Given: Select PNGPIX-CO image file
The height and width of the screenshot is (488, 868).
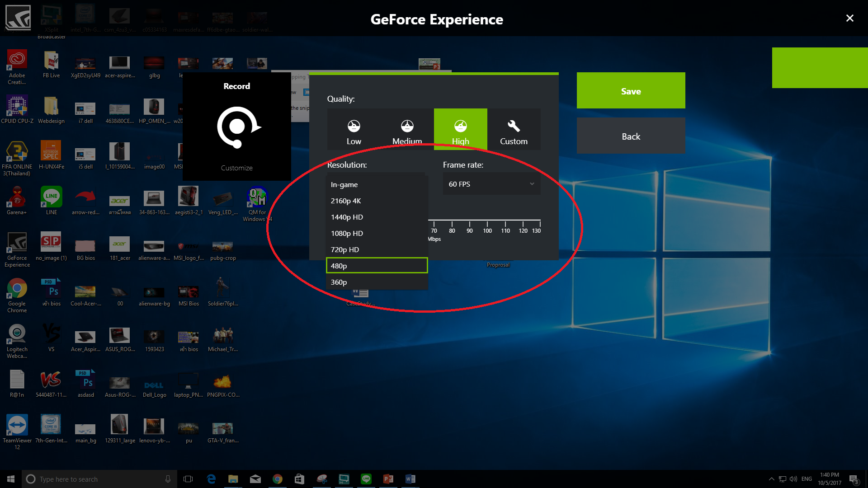Looking at the screenshot, I should click(223, 386).
